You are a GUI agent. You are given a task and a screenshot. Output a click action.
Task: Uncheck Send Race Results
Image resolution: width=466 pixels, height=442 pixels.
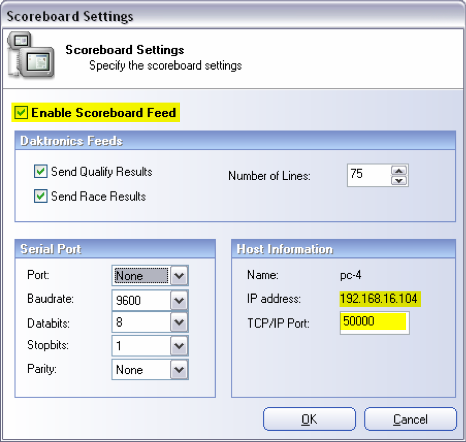(40, 196)
